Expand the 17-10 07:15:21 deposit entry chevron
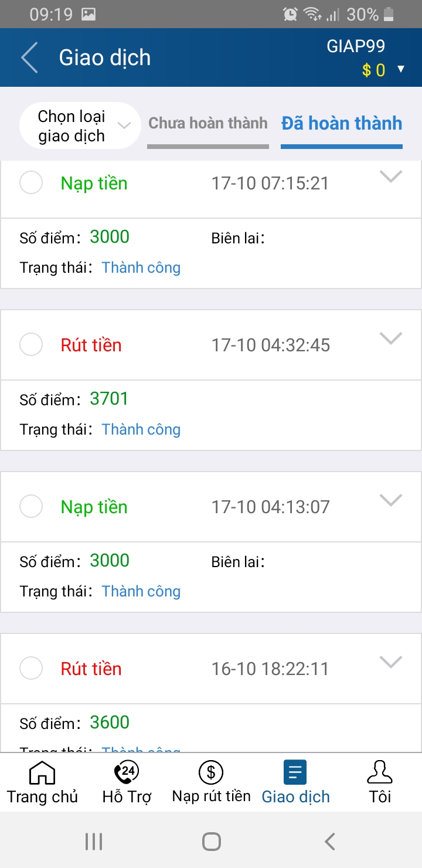Screen dimensions: 422x868 [391, 177]
